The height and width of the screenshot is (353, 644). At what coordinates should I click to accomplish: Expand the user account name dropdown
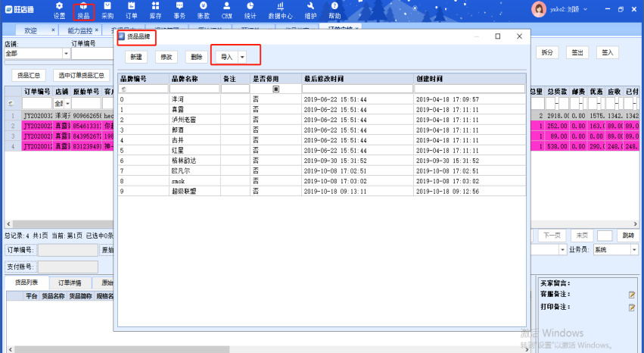click(585, 9)
